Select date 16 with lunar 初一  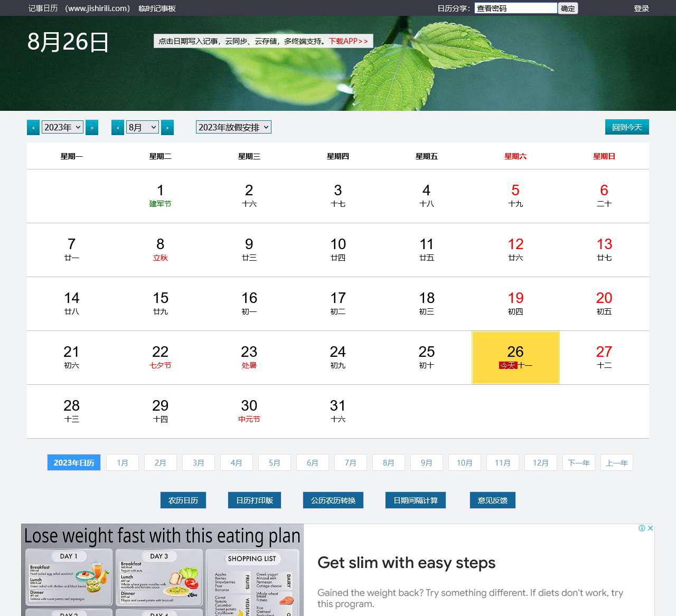(249, 304)
